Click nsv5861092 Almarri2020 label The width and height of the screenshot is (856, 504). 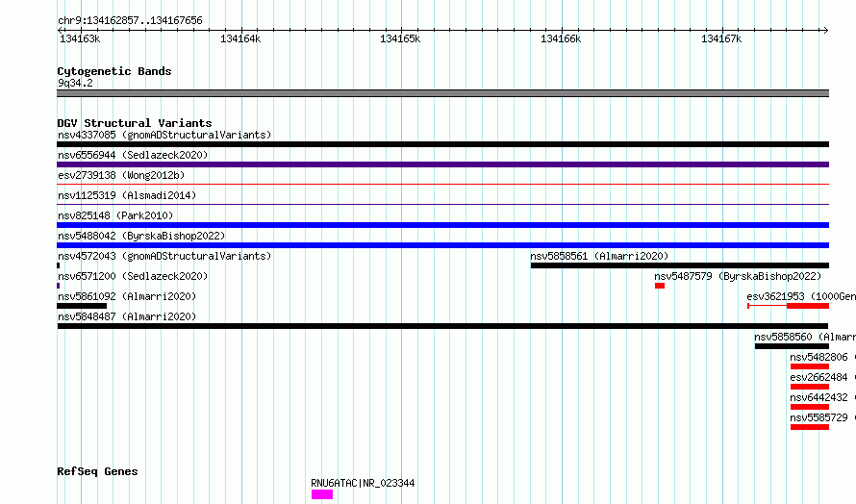pos(127,296)
